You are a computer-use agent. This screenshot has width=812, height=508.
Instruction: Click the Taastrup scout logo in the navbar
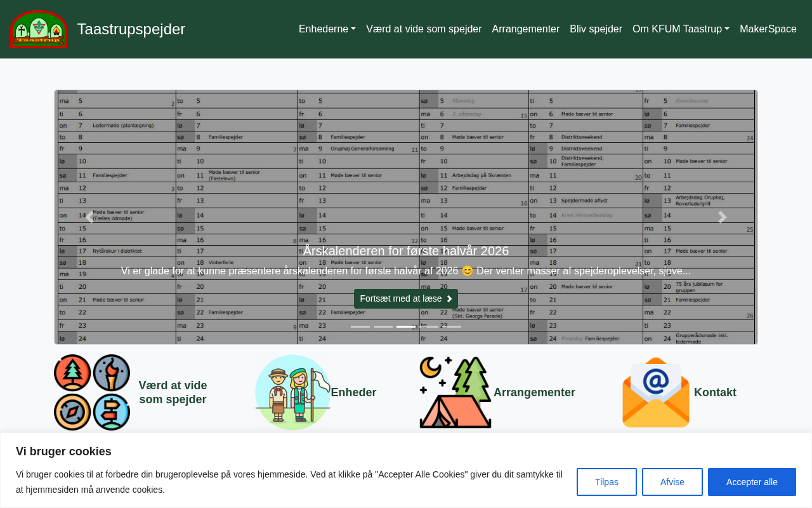(x=39, y=29)
